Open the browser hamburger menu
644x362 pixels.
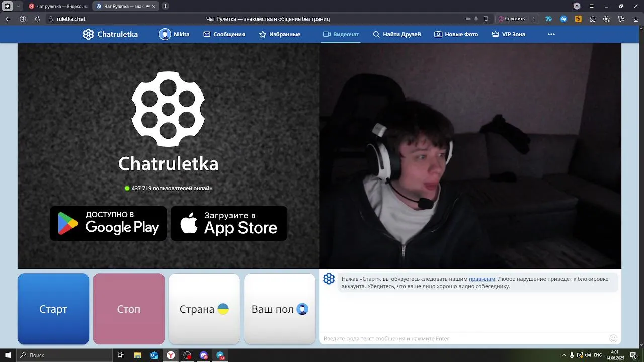click(592, 6)
